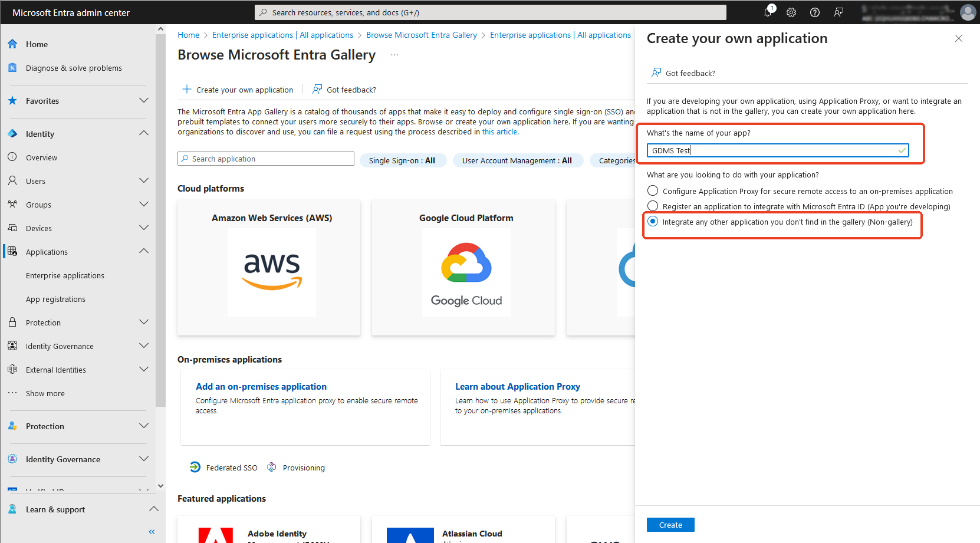
Task: Select Configure Application Proxy radio option
Action: coord(653,191)
